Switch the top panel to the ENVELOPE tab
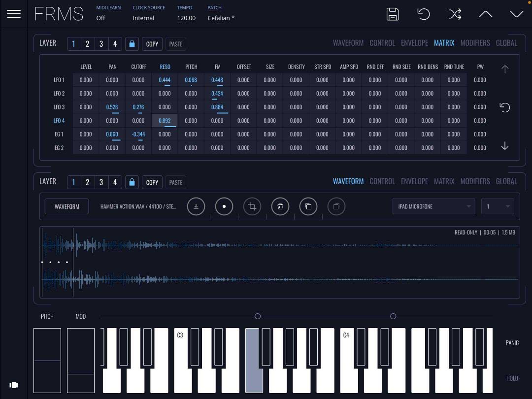The height and width of the screenshot is (399, 532). 414,43
